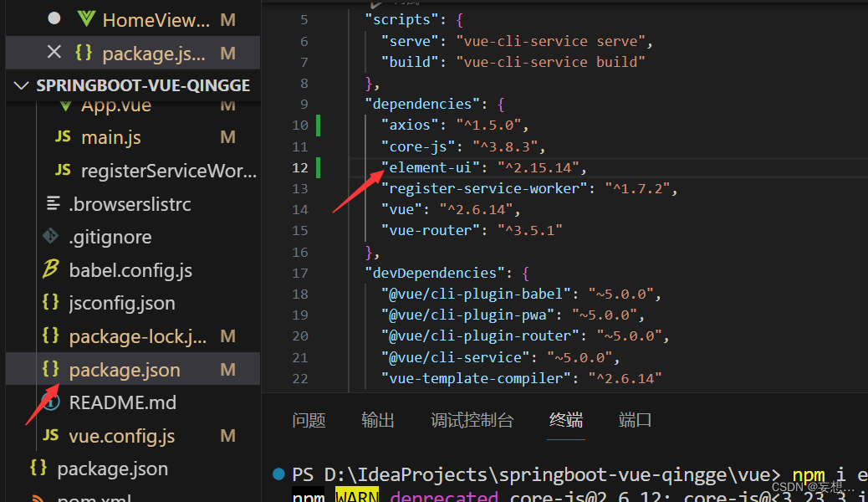Click braces icon beside package-lock.j...
Viewport: 868px width, 502px height.
50,336
